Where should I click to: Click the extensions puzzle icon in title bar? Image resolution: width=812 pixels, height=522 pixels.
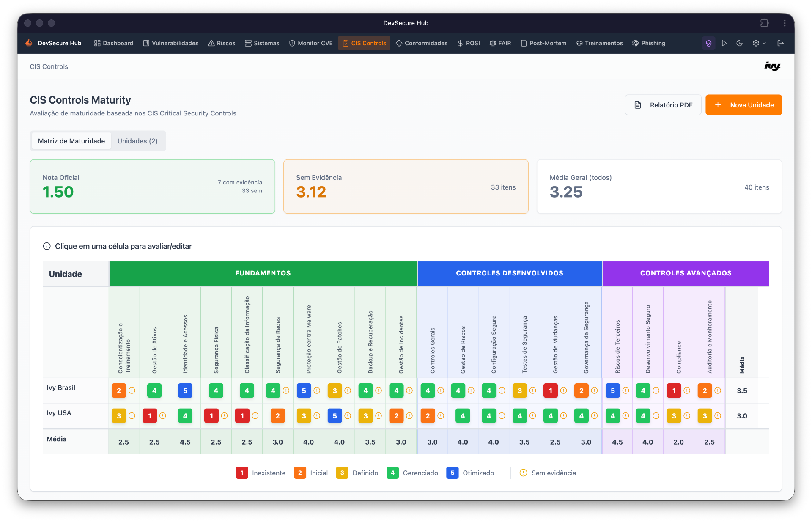click(x=764, y=23)
